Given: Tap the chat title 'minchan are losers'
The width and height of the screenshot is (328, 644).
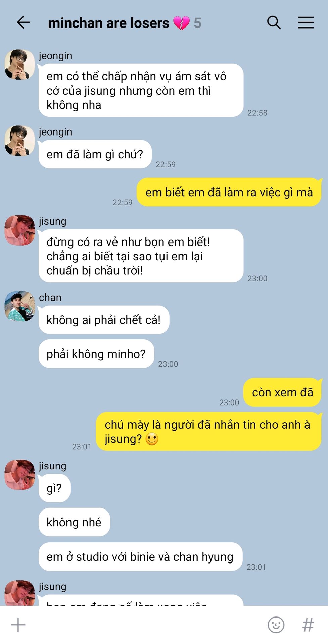Looking at the screenshot, I should coord(108,23).
